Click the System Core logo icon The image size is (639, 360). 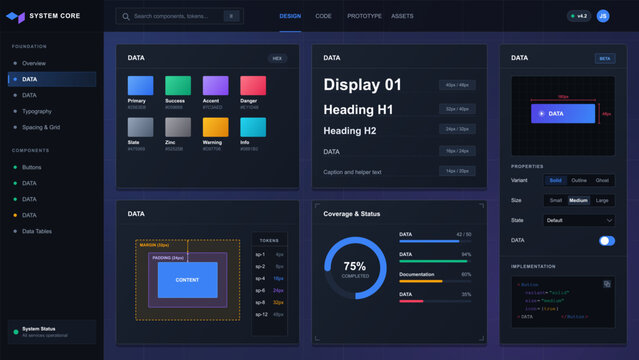click(15, 16)
